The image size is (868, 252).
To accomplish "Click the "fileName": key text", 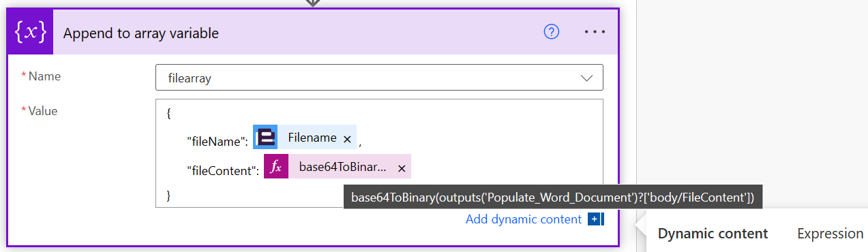I will 217,141.
